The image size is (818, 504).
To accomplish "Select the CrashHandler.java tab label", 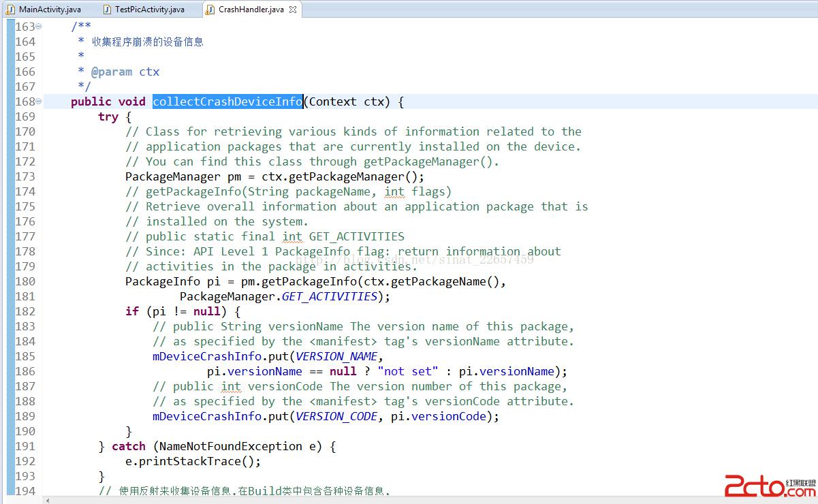I will 251,9.
